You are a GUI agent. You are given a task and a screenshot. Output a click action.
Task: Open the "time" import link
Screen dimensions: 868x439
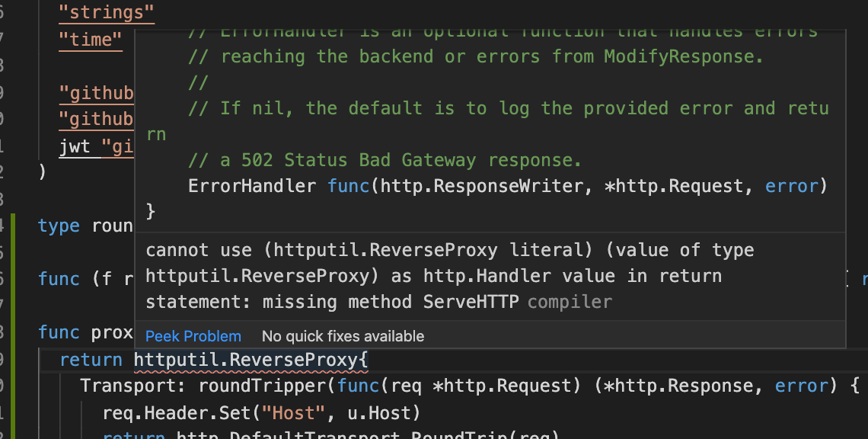click(90, 40)
